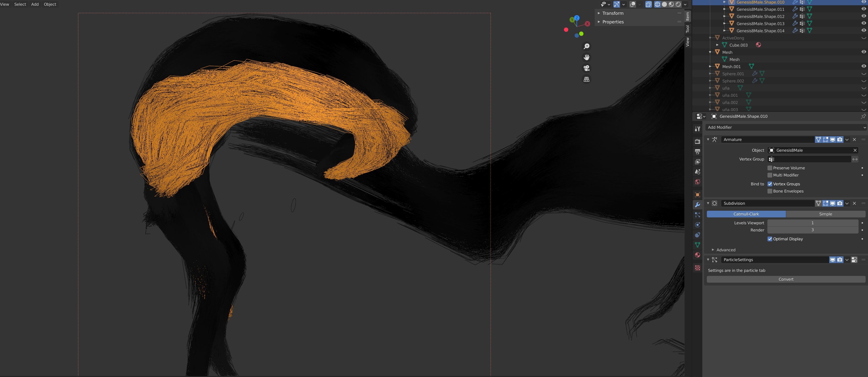
Task: Adjust the Levels Viewport slider
Action: pos(812,223)
